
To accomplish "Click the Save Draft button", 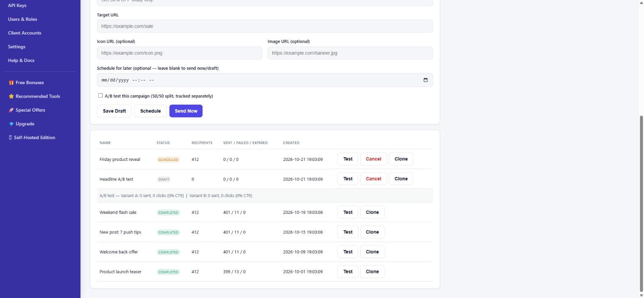I will [114, 111].
